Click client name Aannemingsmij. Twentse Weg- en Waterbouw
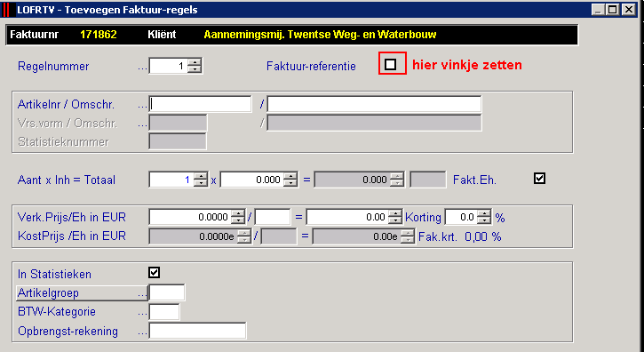 320,35
